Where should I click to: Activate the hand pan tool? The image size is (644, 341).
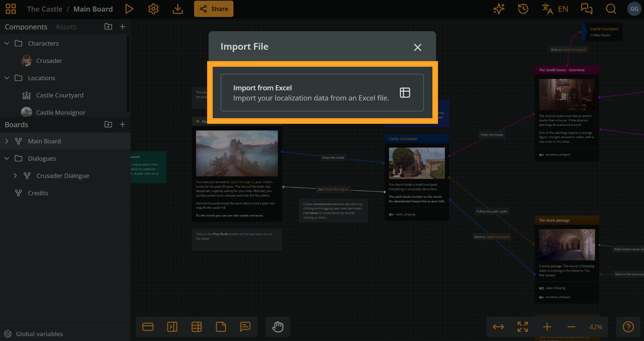coord(278,327)
